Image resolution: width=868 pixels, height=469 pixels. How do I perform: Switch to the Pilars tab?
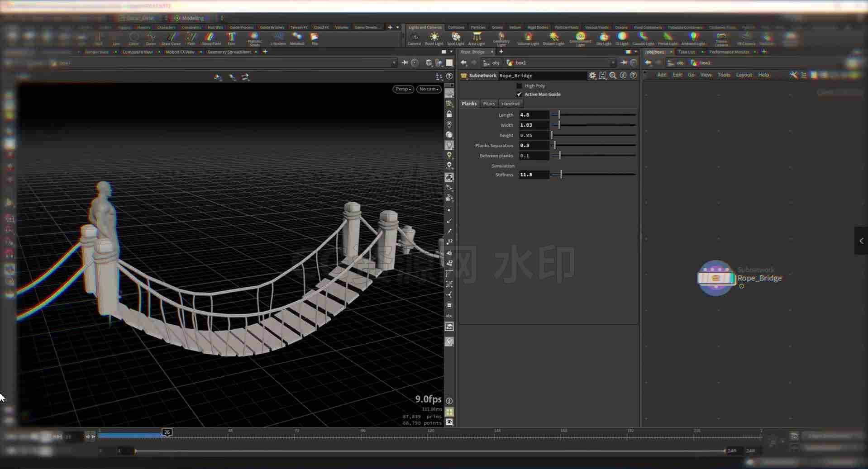pos(489,104)
